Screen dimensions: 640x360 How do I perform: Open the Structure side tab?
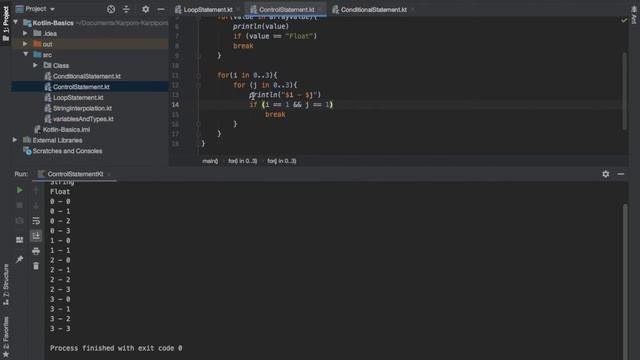[x=6, y=285]
